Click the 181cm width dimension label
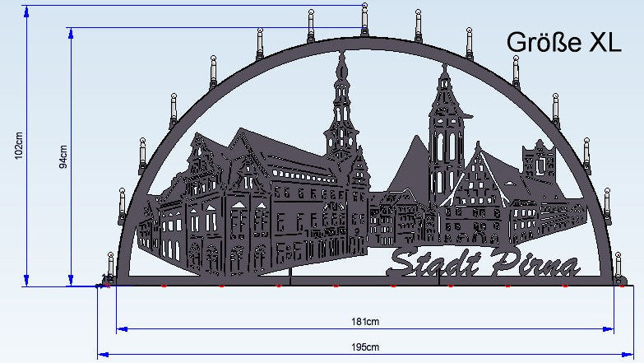This screenshot has width=644, height=363. tap(364, 321)
